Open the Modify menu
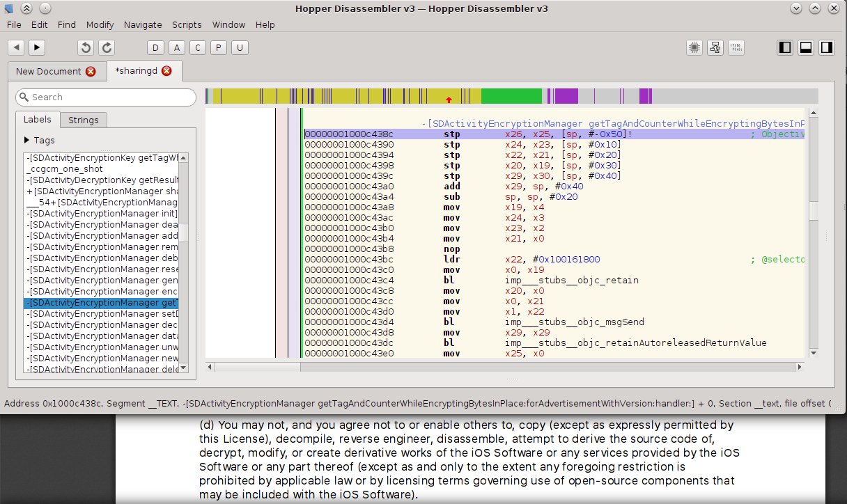The height and width of the screenshot is (504, 847). click(x=100, y=24)
